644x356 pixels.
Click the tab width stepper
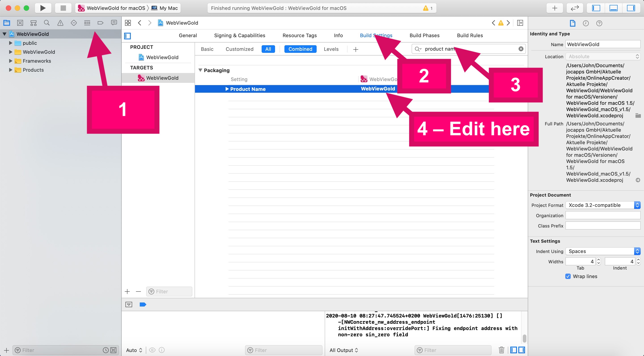(599, 262)
